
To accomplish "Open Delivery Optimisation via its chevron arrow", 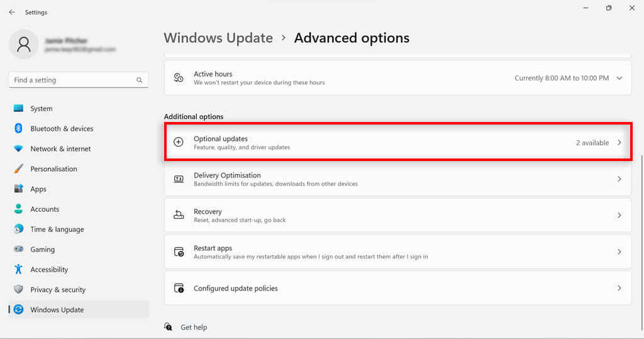I will 619,179.
